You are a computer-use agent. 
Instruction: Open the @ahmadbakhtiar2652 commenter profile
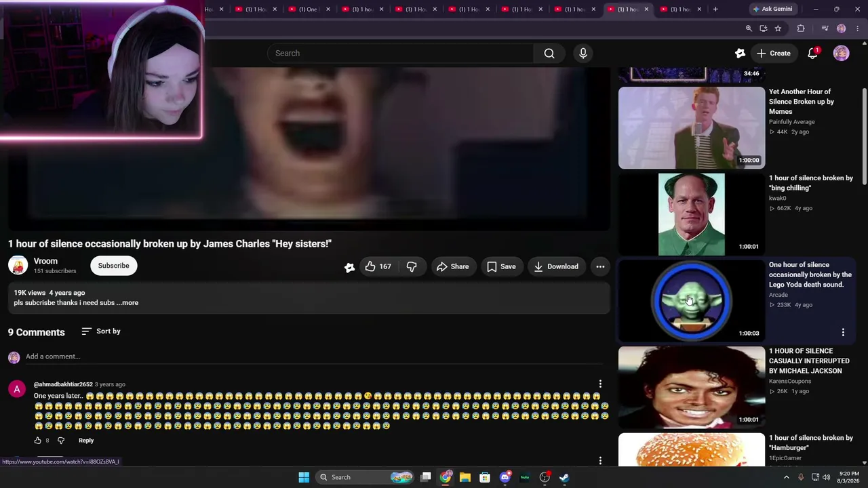coord(63,384)
